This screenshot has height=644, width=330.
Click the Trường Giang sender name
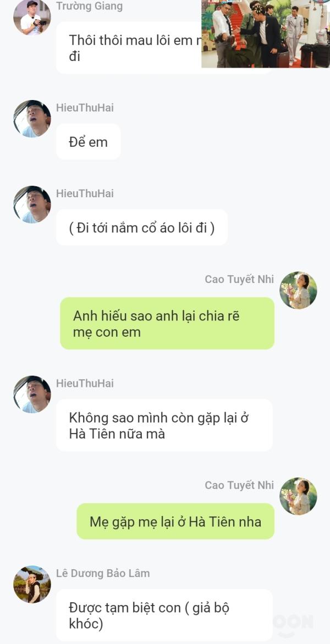(89, 6)
